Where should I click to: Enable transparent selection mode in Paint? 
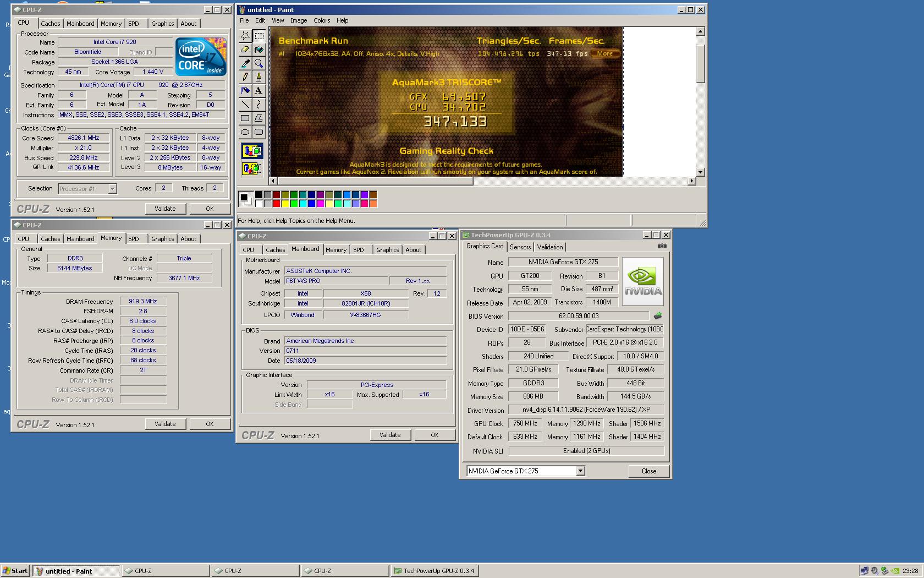[252, 168]
